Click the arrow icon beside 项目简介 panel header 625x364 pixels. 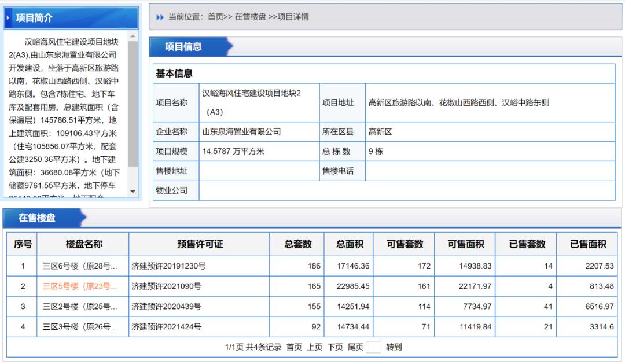[x=9, y=16]
